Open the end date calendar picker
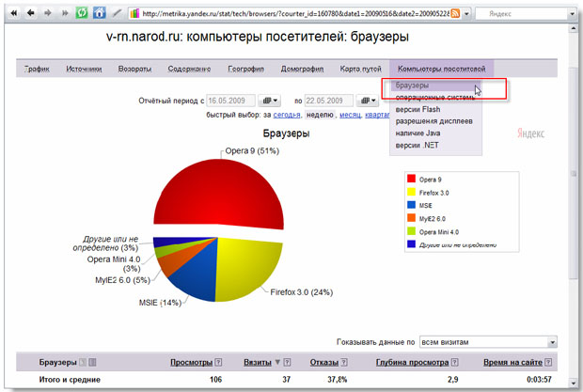 pyautogui.click(x=368, y=101)
